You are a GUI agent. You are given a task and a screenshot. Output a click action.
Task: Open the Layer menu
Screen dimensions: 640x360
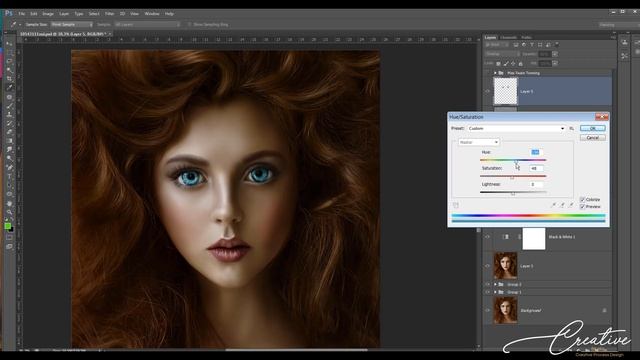tap(64, 13)
